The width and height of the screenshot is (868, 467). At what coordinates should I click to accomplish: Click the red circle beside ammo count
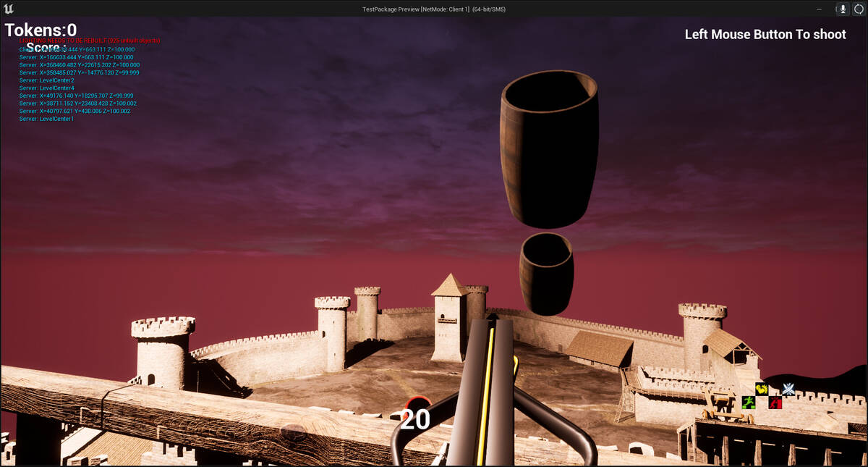417,403
